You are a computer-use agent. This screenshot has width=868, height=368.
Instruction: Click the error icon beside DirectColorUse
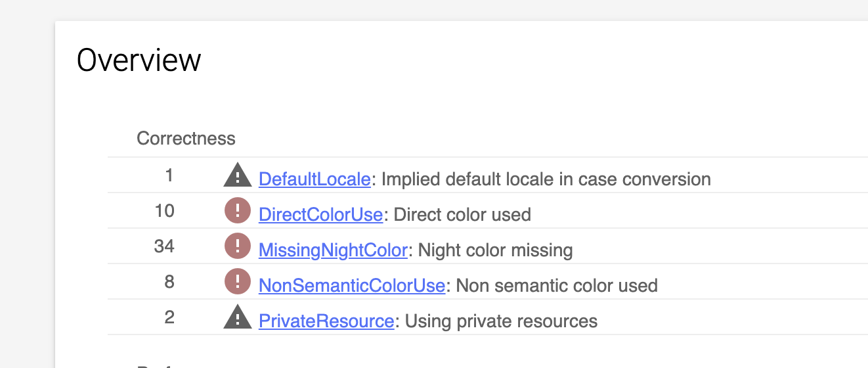click(238, 211)
